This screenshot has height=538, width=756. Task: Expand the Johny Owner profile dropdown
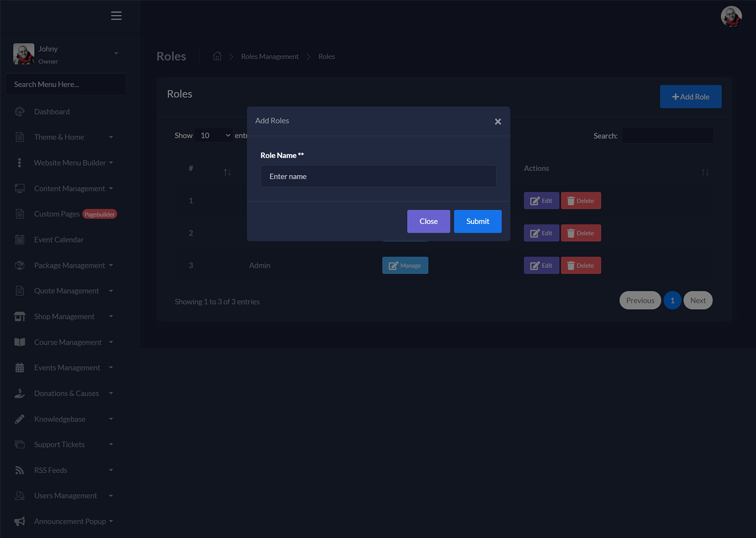pos(116,54)
